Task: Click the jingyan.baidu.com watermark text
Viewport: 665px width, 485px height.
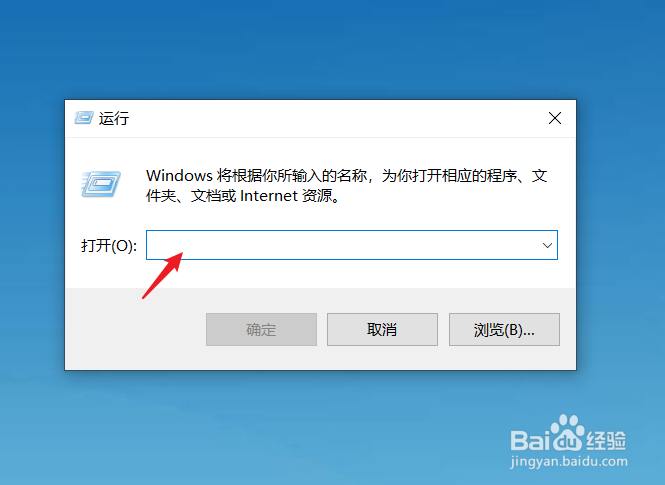Action: tap(569, 461)
